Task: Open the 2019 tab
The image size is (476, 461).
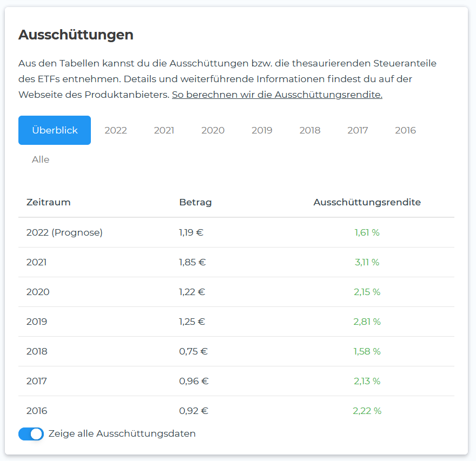Action: [x=262, y=130]
